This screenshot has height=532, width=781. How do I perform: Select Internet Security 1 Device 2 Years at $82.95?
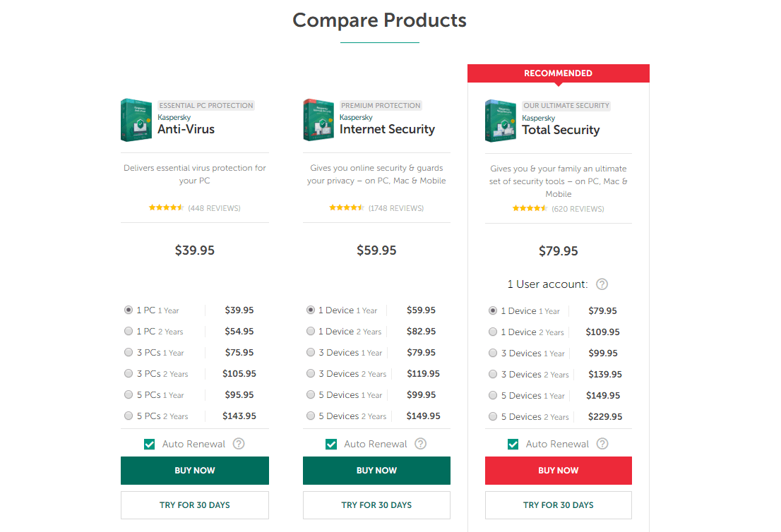pyautogui.click(x=311, y=331)
